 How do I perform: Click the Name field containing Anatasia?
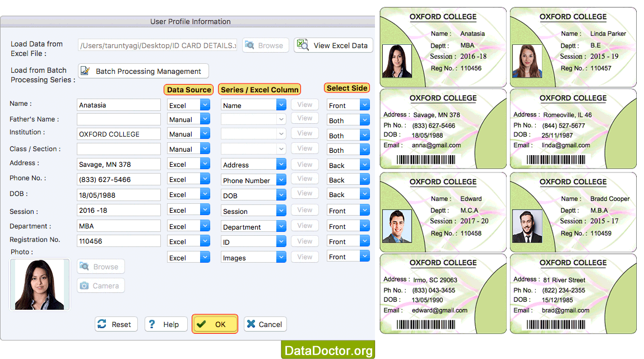coord(119,105)
